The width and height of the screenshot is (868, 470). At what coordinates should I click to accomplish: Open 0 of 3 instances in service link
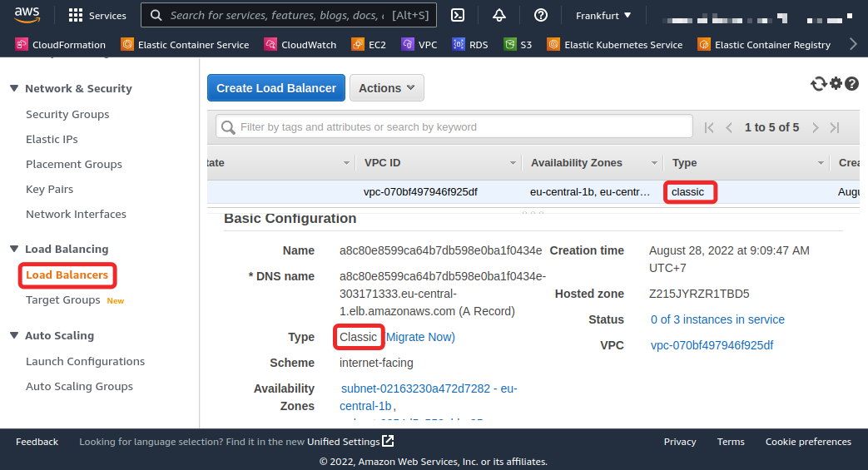tap(717, 319)
